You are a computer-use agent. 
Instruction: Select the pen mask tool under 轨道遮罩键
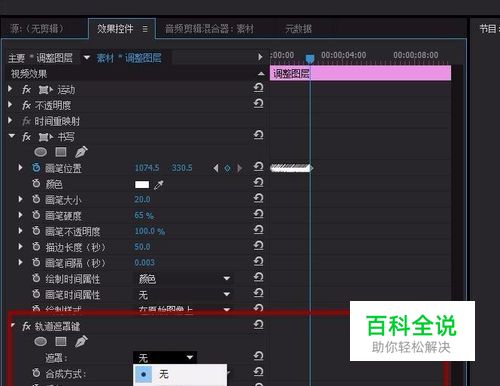(x=81, y=341)
